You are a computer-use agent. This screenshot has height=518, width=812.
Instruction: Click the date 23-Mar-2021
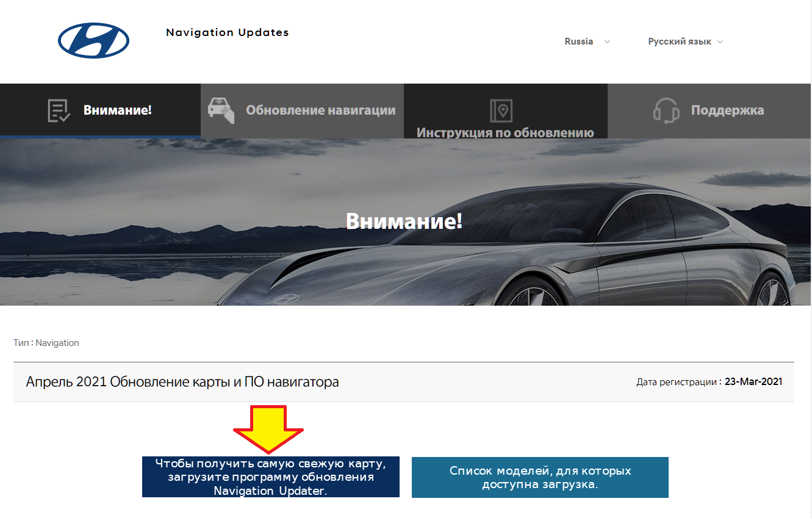click(x=753, y=382)
